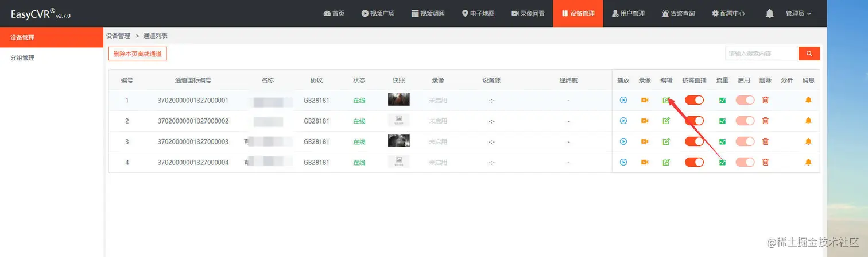Toggle enable switch for channel row 3

click(x=745, y=141)
